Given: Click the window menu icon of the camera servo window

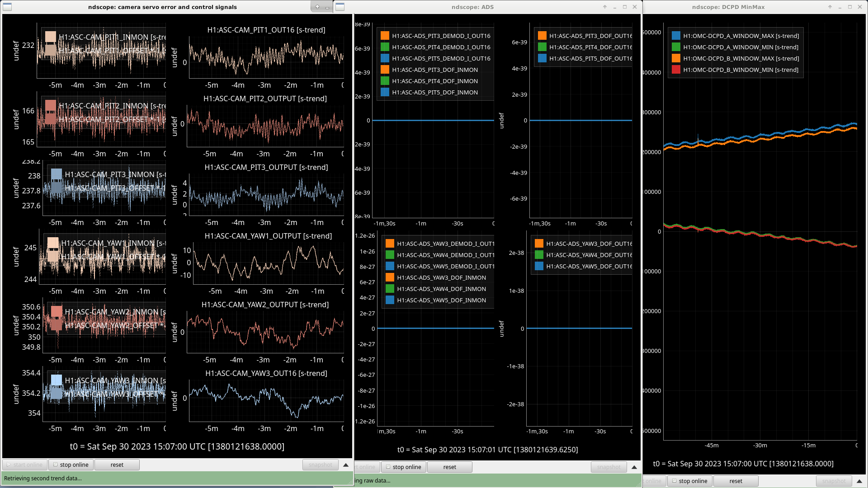Looking at the screenshot, I should 7,7.
